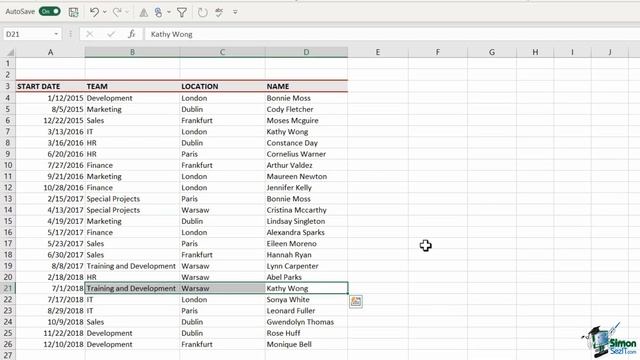640x360 pixels.
Task: Click Special Projects cell in row 13
Action: tap(132, 199)
